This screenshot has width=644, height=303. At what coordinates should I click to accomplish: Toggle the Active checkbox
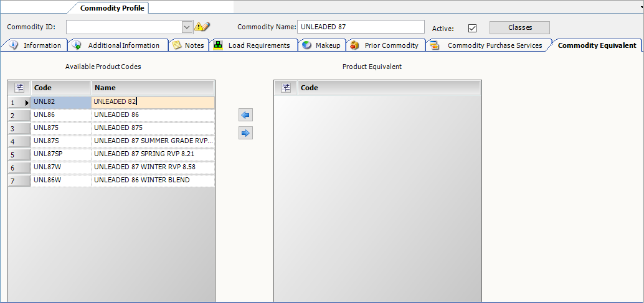point(472,28)
